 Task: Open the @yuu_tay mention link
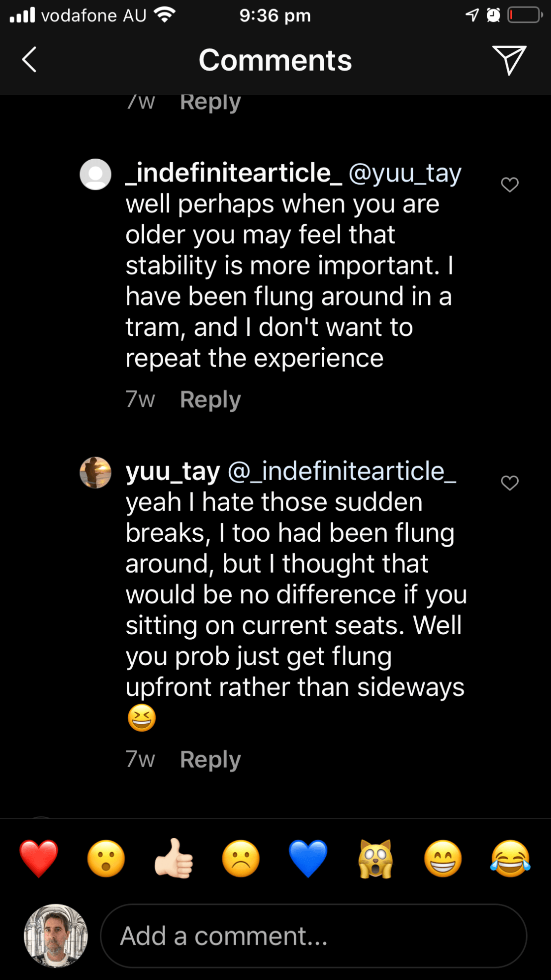[x=405, y=173]
